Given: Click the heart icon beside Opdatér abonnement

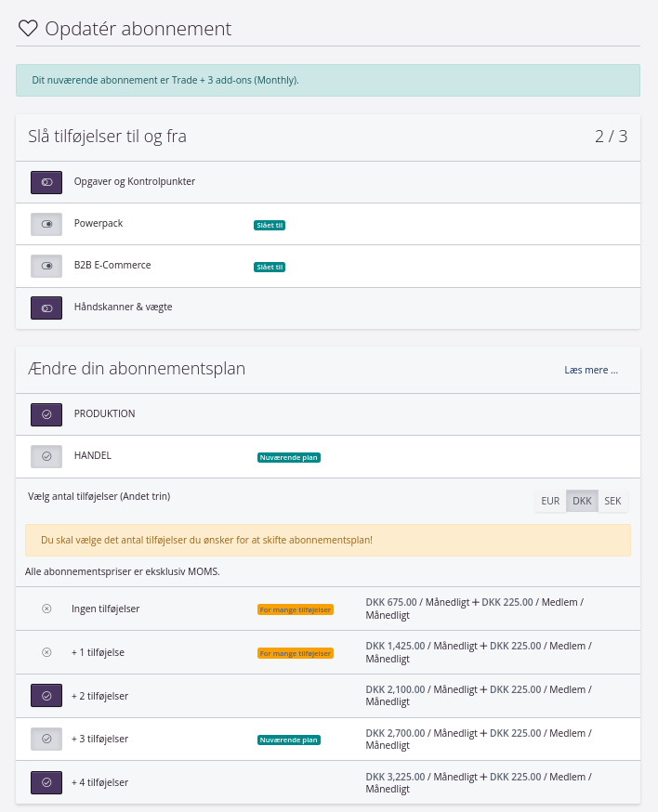Looking at the screenshot, I should 28,29.
